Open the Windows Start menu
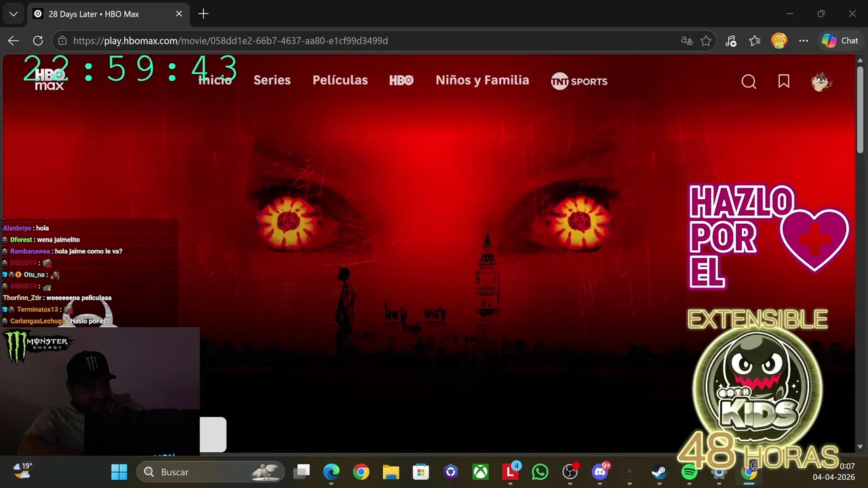Viewport: 868px width, 488px height. point(119,472)
